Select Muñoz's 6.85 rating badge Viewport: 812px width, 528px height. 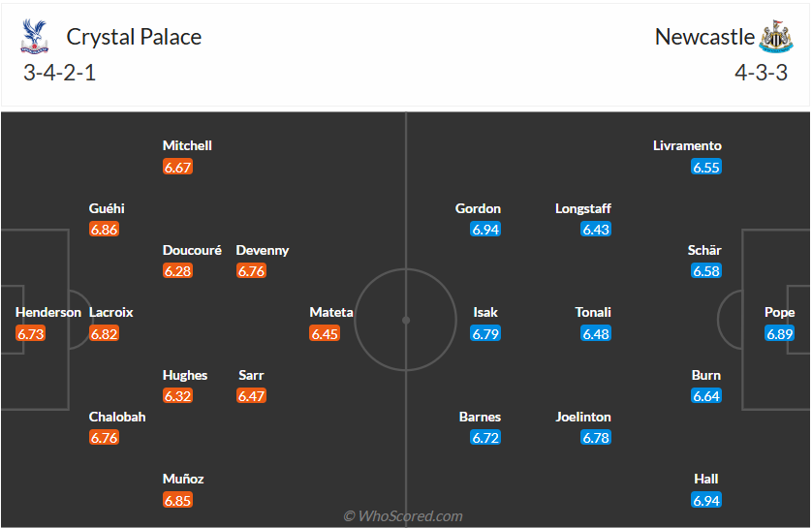coord(178,500)
